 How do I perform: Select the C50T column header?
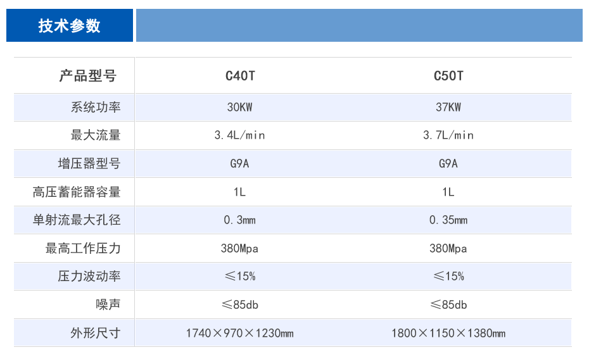(x=448, y=76)
